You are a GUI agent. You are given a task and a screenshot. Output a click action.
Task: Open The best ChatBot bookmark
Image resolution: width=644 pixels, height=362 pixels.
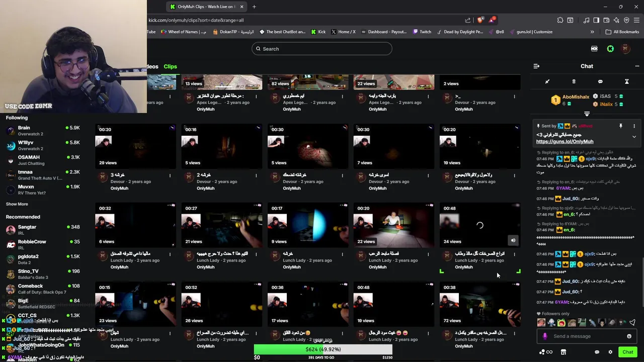pos(282,32)
